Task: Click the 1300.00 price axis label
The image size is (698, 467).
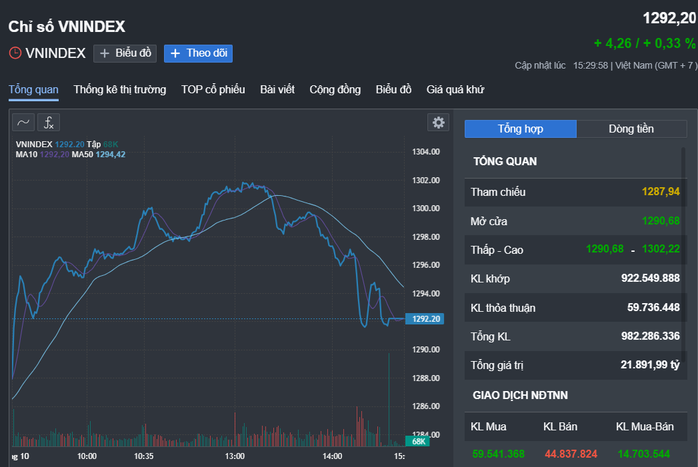Action: 426,208
